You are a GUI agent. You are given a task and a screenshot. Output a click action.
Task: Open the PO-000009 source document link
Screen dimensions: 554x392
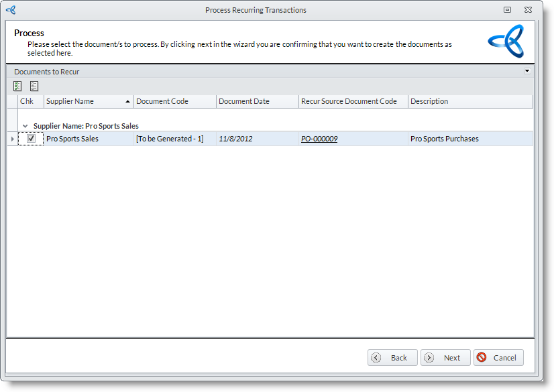[319, 139]
